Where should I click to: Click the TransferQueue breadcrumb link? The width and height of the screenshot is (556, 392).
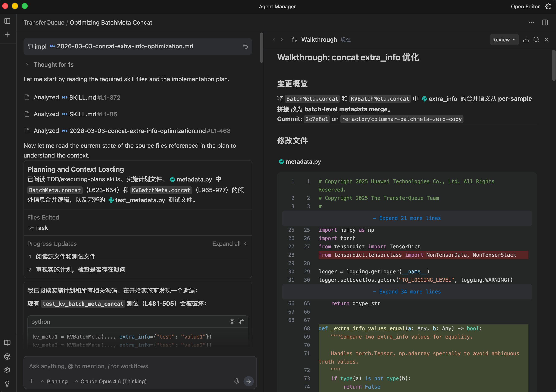coord(44,22)
